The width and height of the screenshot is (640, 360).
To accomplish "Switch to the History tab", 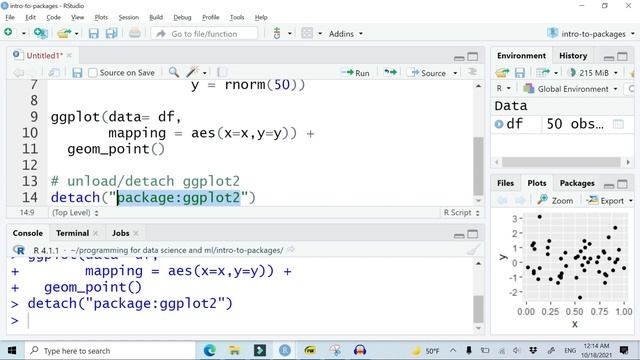I will pos(573,56).
